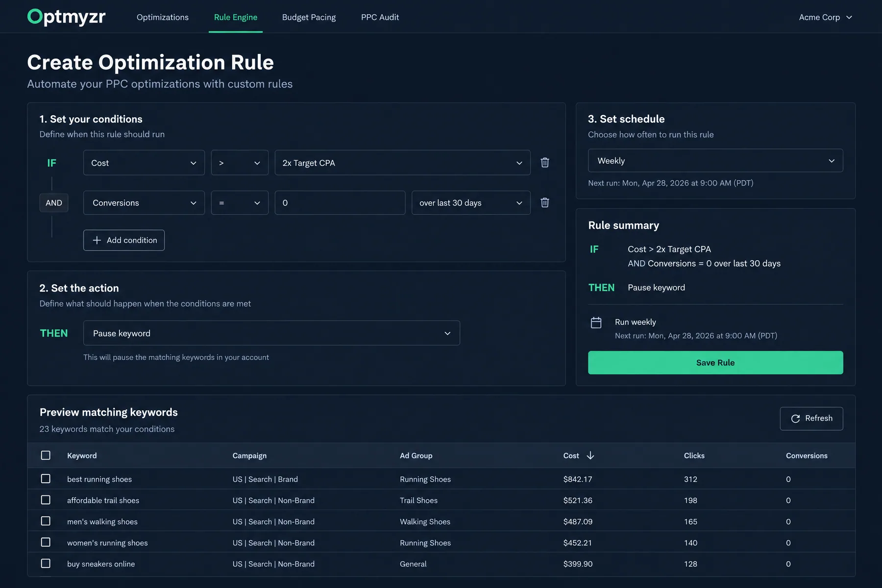The width and height of the screenshot is (882, 588).
Task: Open the Conversions metric dropdown
Action: [144, 203]
